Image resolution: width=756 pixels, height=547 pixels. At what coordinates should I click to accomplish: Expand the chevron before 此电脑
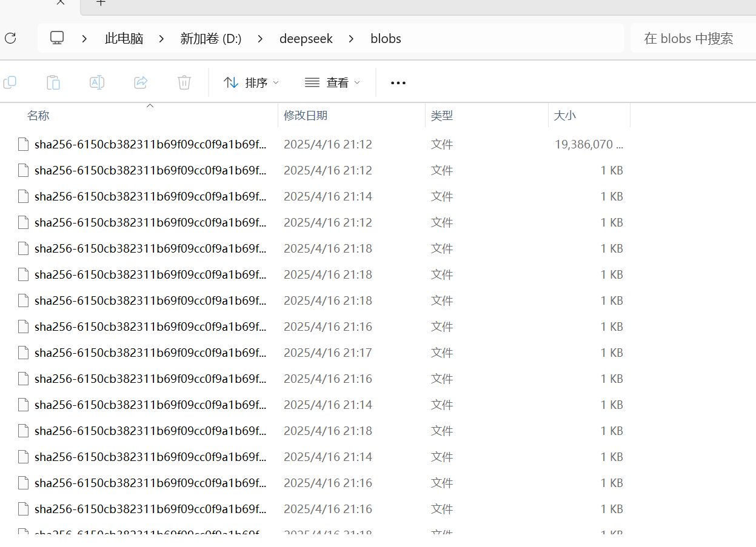tap(84, 39)
